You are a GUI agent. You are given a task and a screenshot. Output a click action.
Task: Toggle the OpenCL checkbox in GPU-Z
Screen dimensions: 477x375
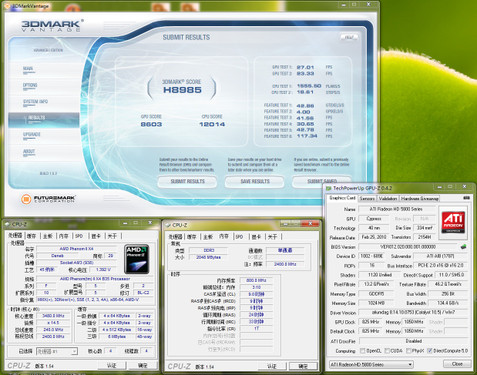tap(363, 351)
